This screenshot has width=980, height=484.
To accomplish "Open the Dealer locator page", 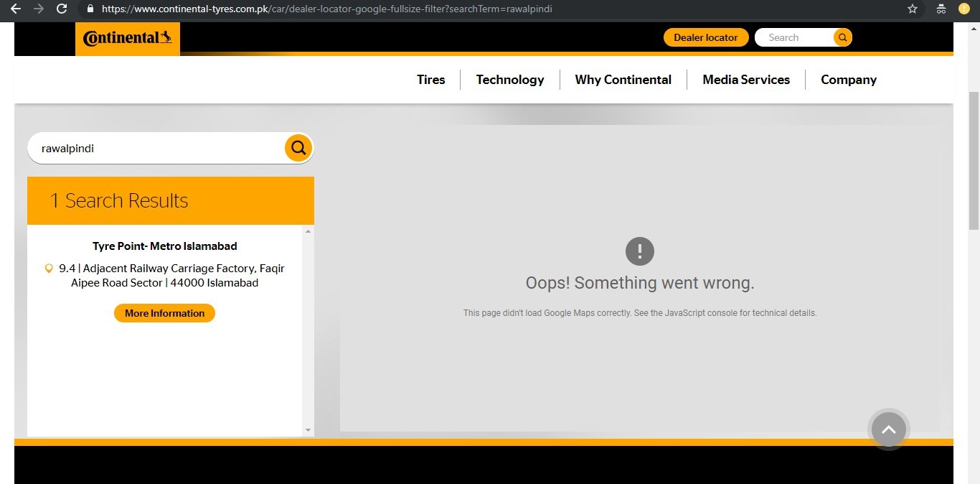I will tap(706, 37).
